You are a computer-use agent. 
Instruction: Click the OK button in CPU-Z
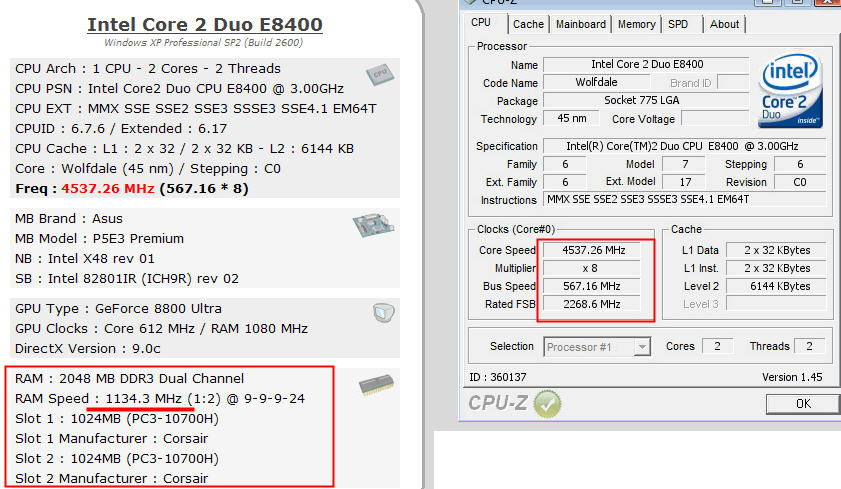[x=803, y=404]
